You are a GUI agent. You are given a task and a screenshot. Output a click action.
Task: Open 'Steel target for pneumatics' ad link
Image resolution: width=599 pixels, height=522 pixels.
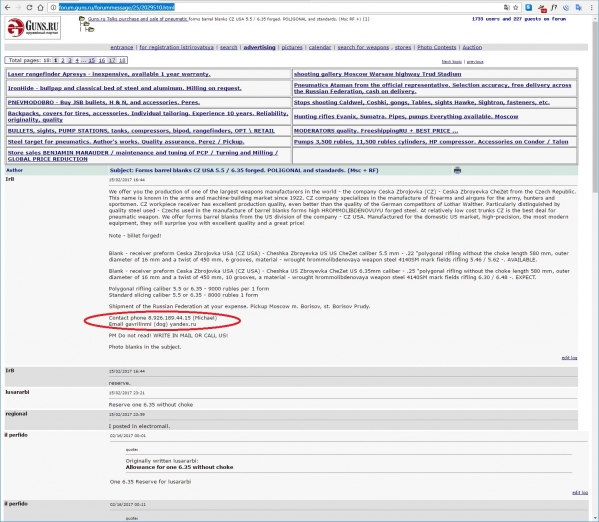[x=126, y=142]
